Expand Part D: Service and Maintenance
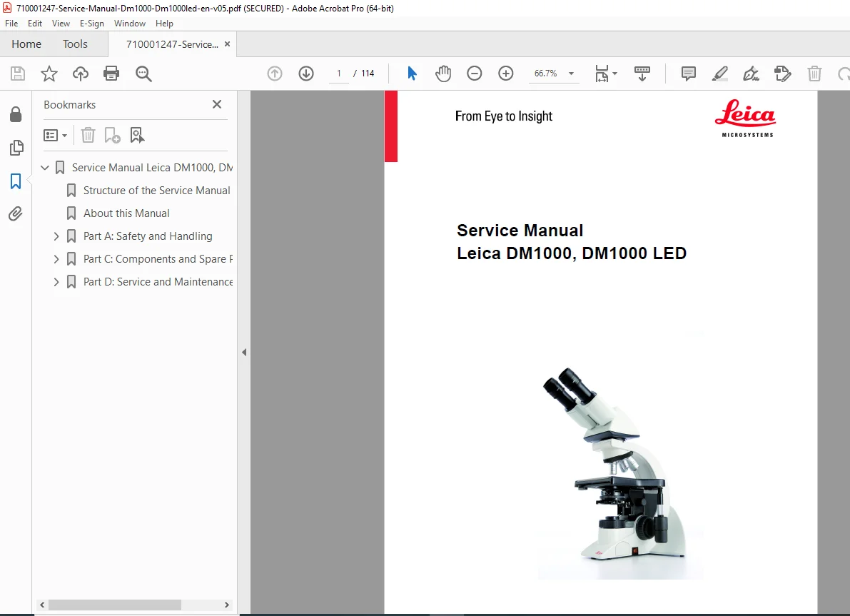The width and height of the screenshot is (850, 616). pyautogui.click(x=56, y=282)
